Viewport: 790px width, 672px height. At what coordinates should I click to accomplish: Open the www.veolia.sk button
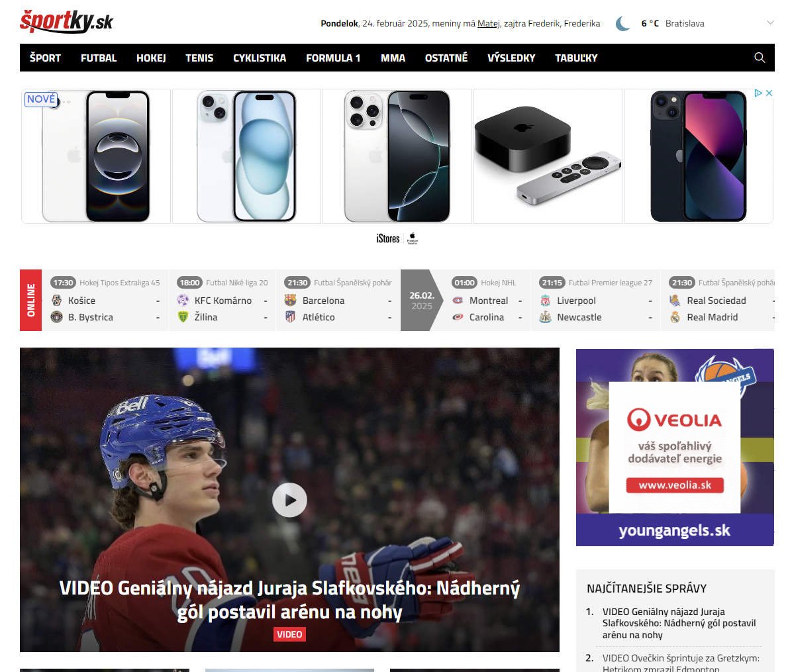click(x=675, y=485)
